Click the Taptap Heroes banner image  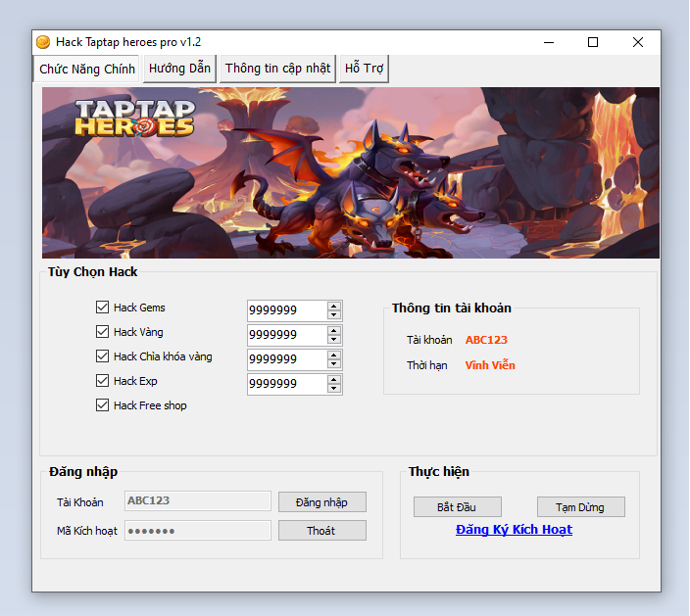click(350, 172)
